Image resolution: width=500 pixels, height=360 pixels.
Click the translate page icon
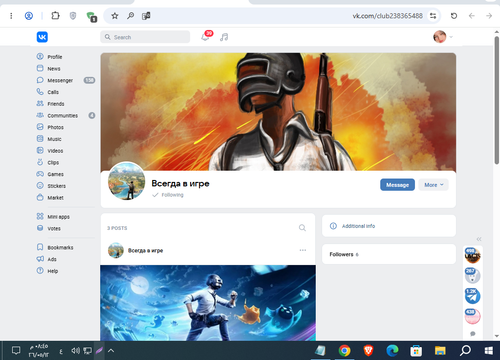[146, 16]
